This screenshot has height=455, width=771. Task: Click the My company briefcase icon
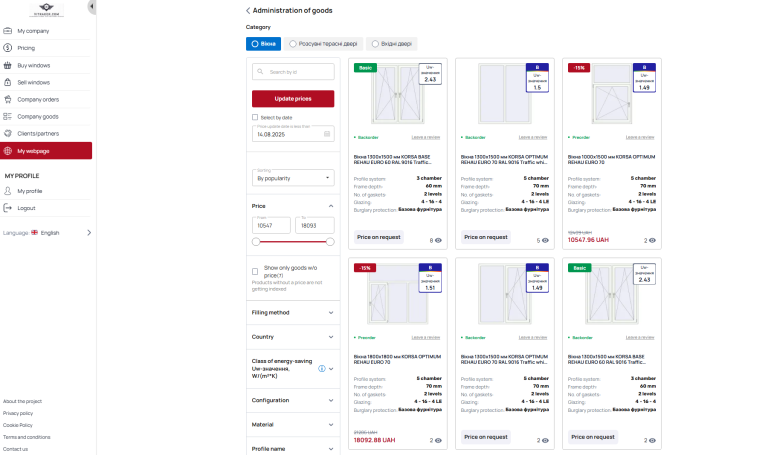pos(7,30)
